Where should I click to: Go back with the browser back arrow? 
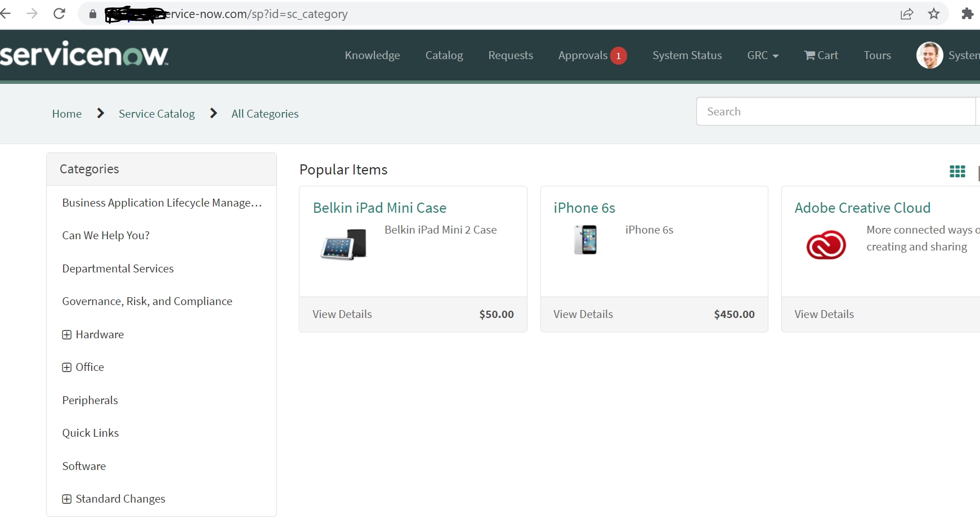pos(6,14)
